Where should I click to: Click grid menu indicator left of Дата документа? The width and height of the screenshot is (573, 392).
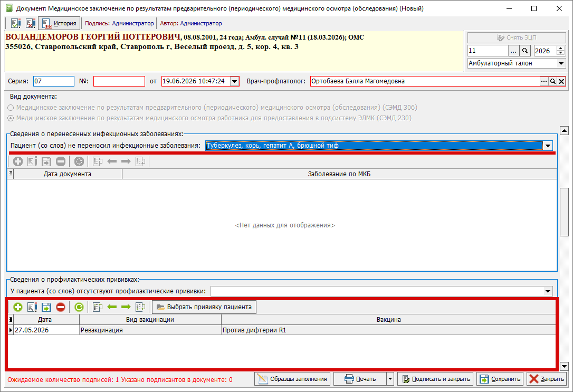click(11, 174)
